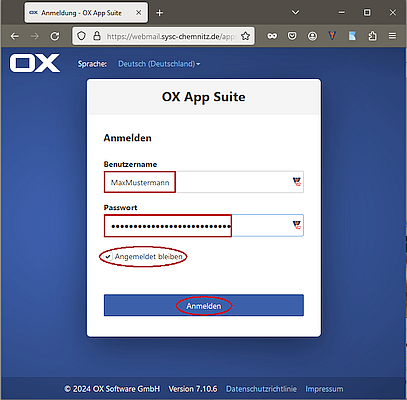Click into the Passwort input field

204,226
